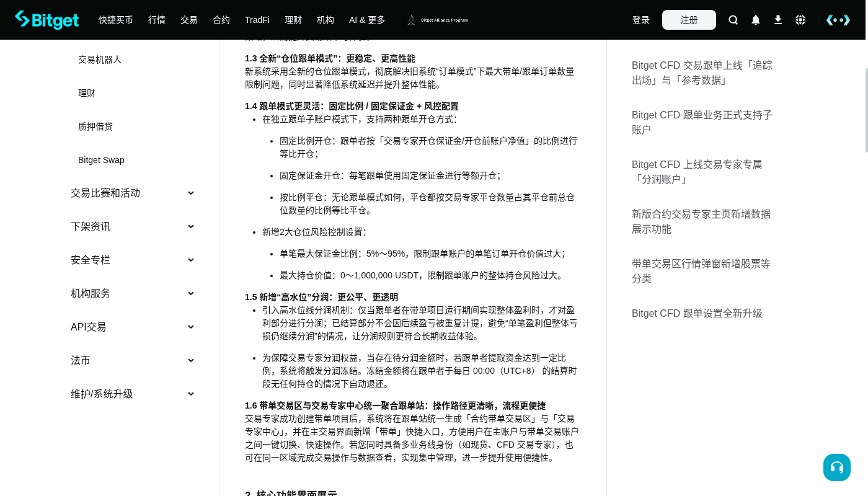Open 法币 sidebar section
The height and width of the screenshot is (496, 868).
81,360
